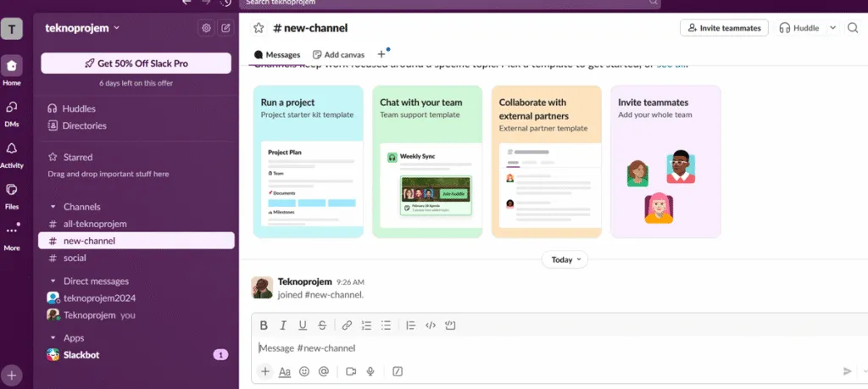Switch to the Messages tab
This screenshot has width=868, height=389.
[277, 55]
